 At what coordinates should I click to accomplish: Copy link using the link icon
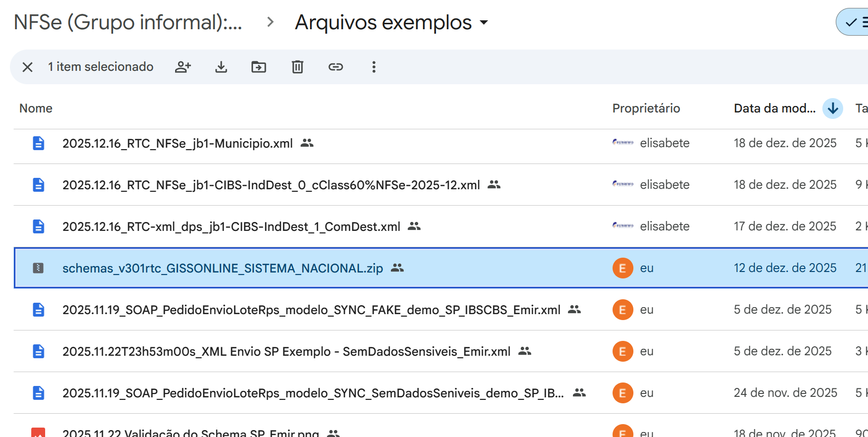(336, 67)
